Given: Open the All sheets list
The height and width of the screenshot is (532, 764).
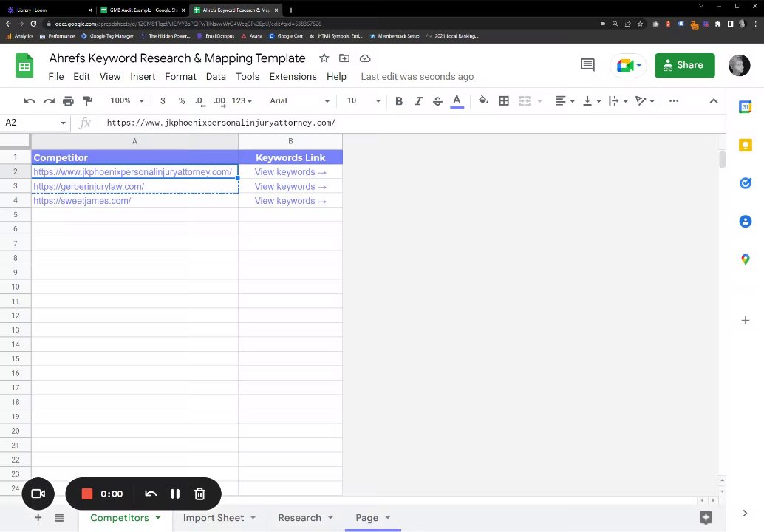Looking at the screenshot, I should coord(59,518).
